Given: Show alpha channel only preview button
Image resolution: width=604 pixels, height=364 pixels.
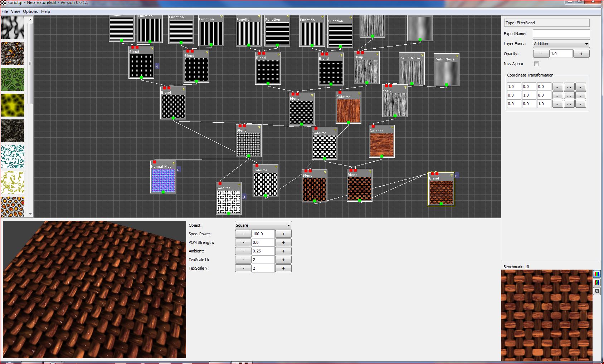Looking at the screenshot, I should pyautogui.click(x=596, y=291).
